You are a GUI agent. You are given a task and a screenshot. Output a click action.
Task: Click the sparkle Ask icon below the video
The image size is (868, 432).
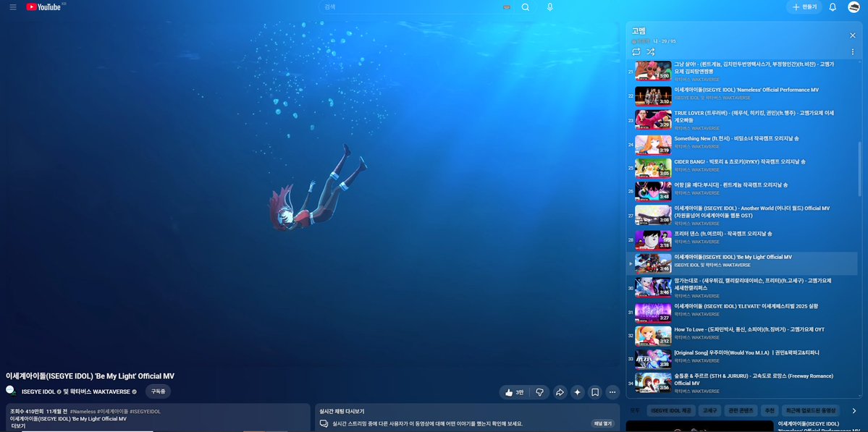click(578, 392)
